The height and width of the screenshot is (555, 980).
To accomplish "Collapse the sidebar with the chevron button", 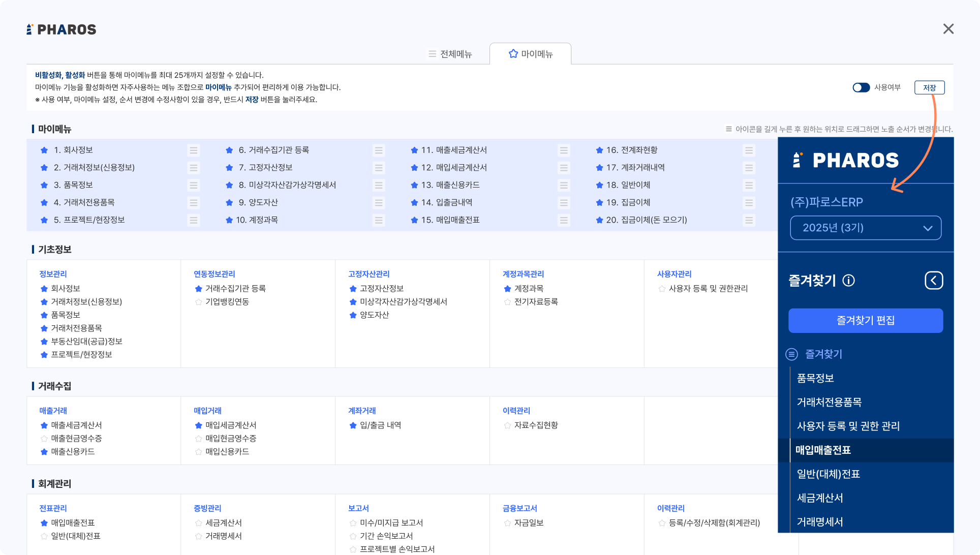I will click(x=933, y=281).
